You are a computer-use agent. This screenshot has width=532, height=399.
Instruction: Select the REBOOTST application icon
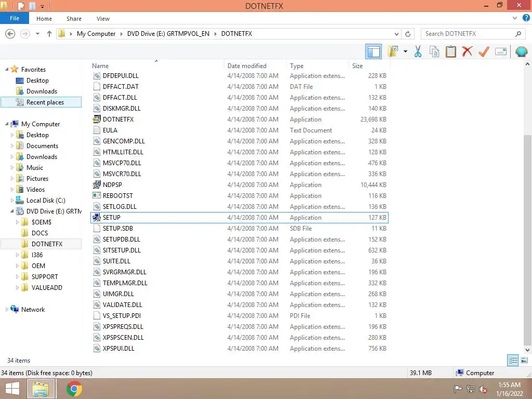(97, 195)
